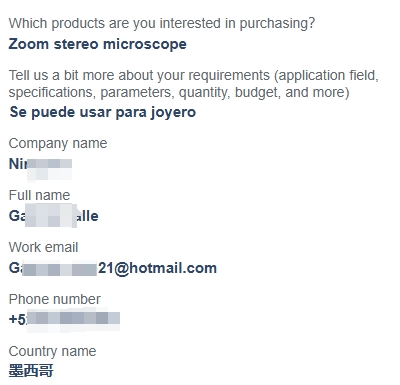Click the 'Full name' label
400x385 pixels.
pyautogui.click(x=39, y=195)
